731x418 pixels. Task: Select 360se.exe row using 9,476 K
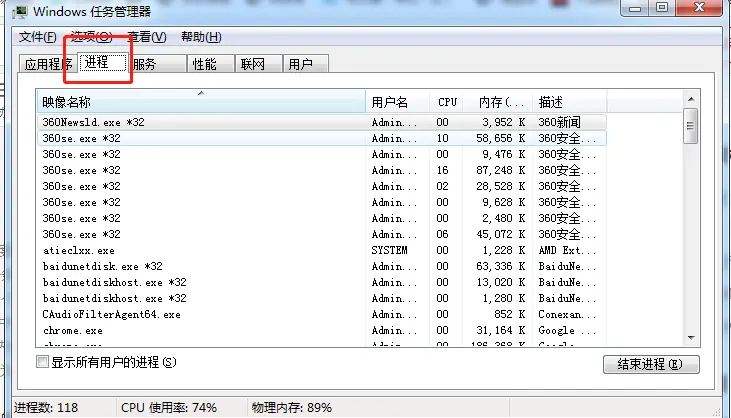pos(322,154)
